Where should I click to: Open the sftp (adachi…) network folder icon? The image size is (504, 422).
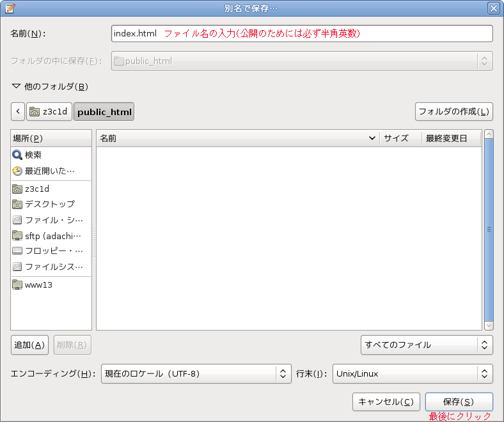17,235
